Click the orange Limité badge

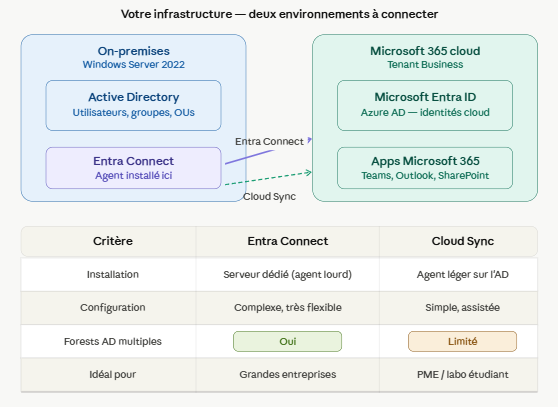click(x=462, y=342)
